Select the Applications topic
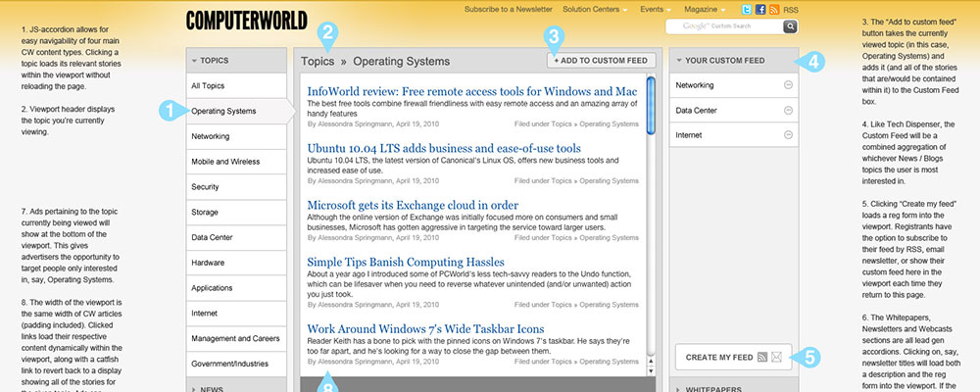This screenshot has height=392, width=980. (x=236, y=288)
